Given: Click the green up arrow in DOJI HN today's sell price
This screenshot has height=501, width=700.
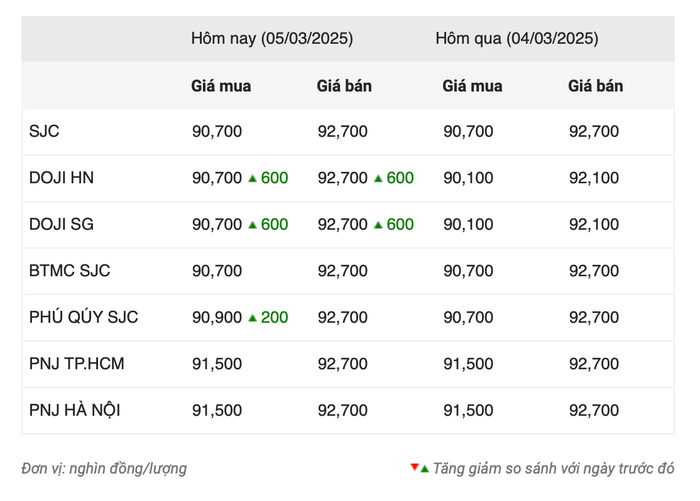Looking at the screenshot, I should point(378,178).
